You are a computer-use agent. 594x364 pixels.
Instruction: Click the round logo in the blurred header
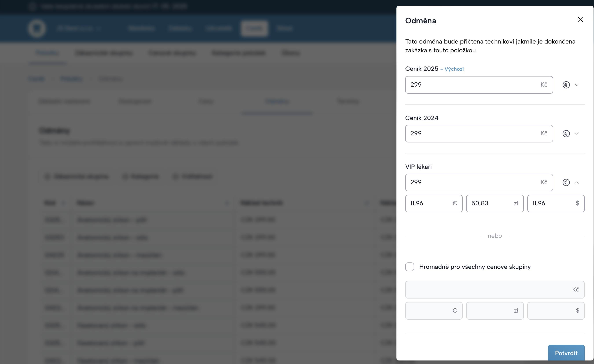pyautogui.click(x=37, y=28)
